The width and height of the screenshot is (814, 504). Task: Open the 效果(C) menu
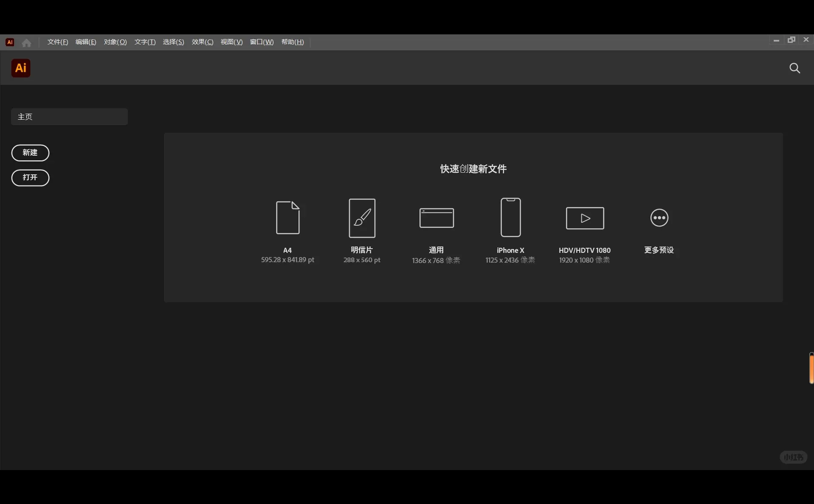202,42
